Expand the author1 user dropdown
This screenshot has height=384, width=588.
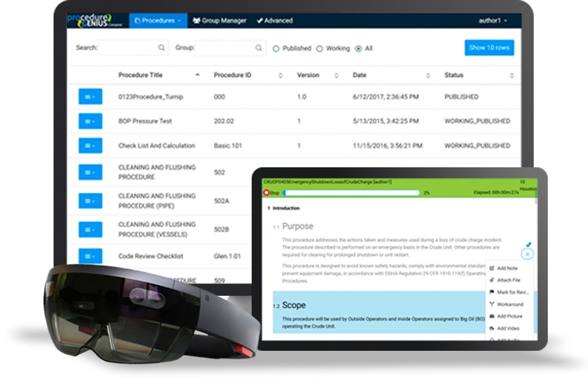click(x=493, y=20)
